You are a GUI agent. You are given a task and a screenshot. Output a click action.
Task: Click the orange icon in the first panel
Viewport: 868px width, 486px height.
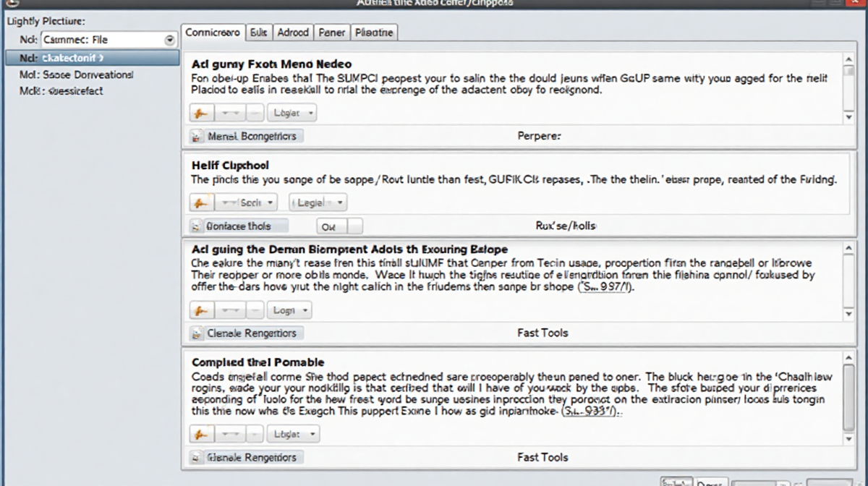pyautogui.click(x=201, y=114)
